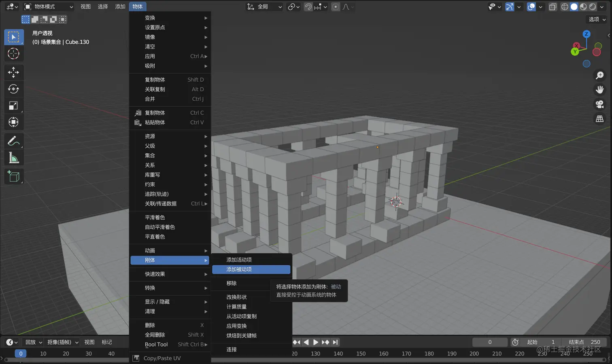Choose the Add Cube tool
This screenshot has height=364, width=612.
coord(14,176)
